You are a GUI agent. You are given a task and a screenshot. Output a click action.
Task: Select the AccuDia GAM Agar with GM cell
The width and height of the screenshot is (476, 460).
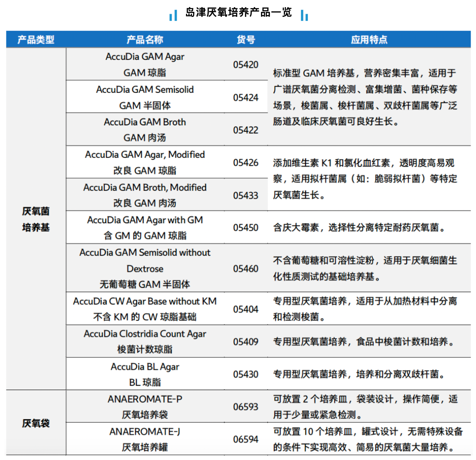pos(145,227)
